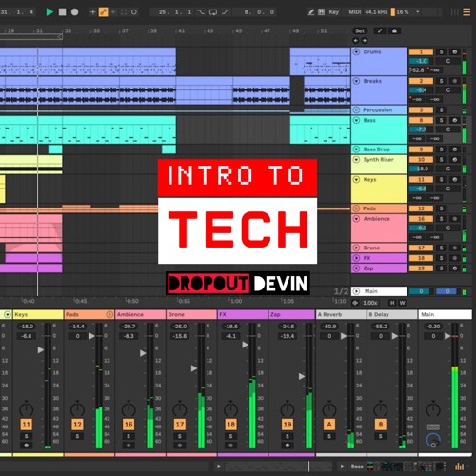Open Key map mode
476x476 pixels.
click(x=334, y=12)
